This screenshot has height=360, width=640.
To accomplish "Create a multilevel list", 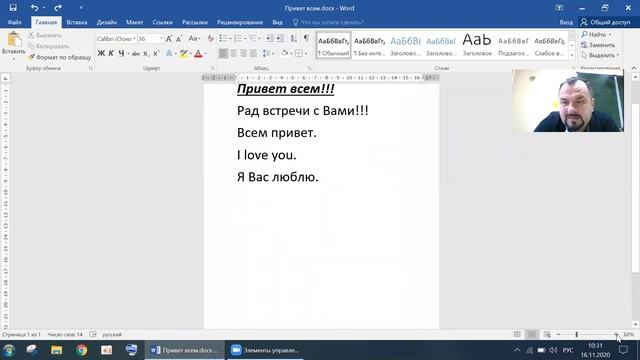I will coord(253,38).
